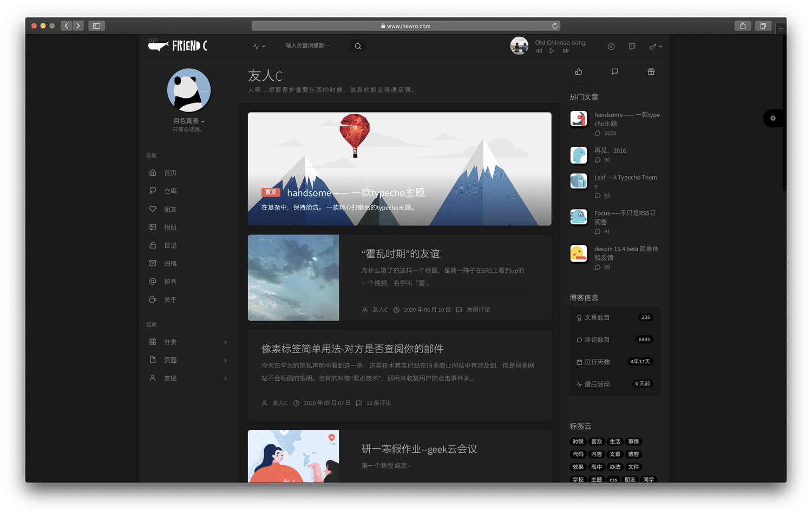
Task: Open the 像素标签简单用法 article title
Action: click(352, 349)
